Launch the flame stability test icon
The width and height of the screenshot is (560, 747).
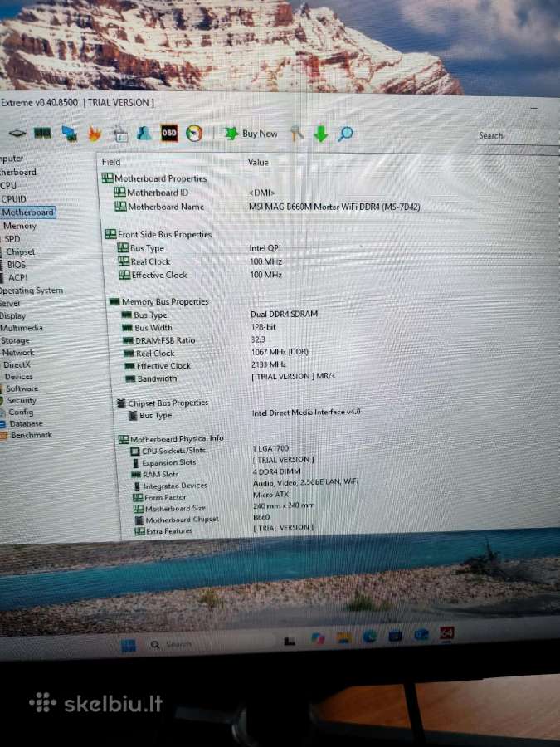tap(95, 134)
